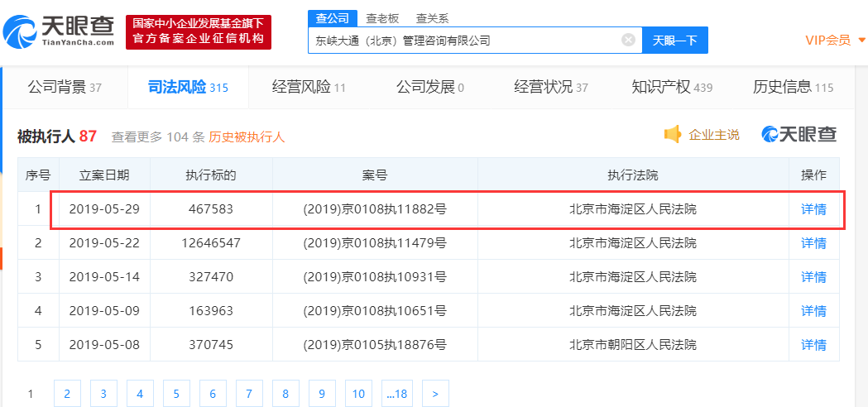Click amount cell 163963

coord(211,311)
